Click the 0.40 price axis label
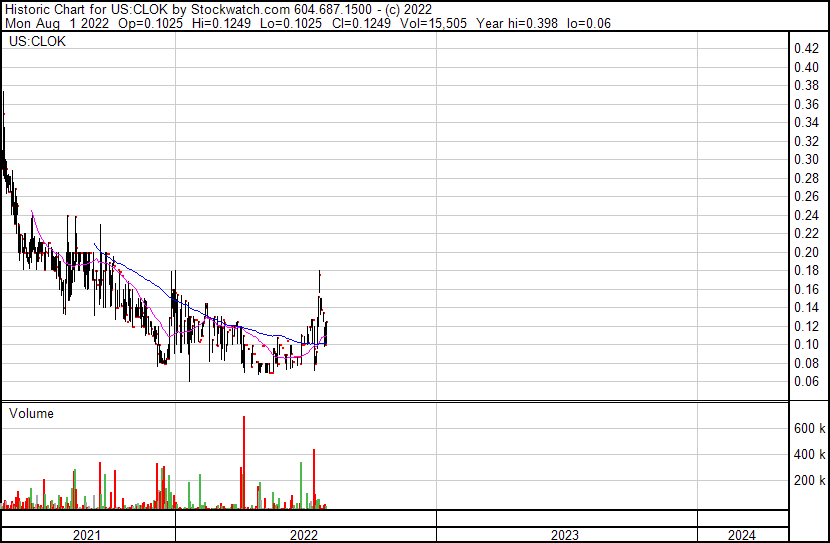 (x=807, y=67)
